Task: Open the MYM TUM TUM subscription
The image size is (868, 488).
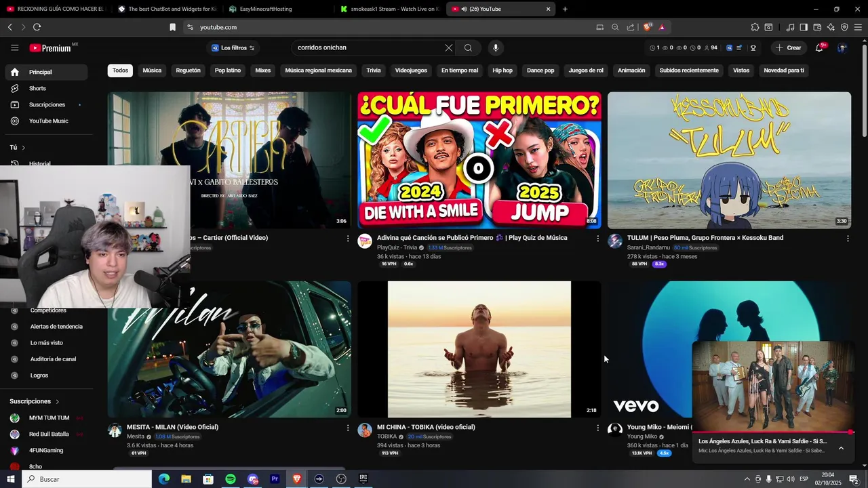Action: click(46, 418)
